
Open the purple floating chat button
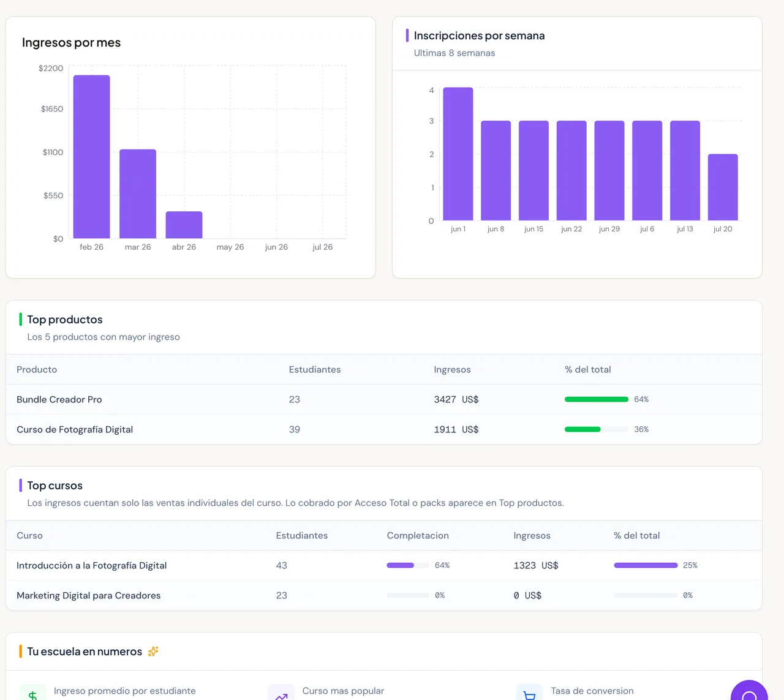pyautogui.click(x=748, y=691)
